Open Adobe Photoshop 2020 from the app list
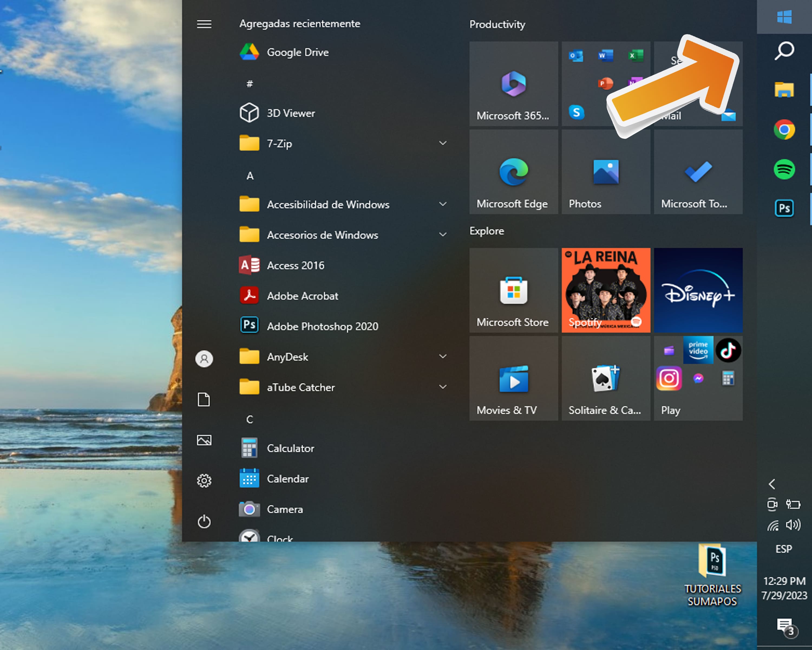This screenshot has height=650, width=812. (322, 326)
